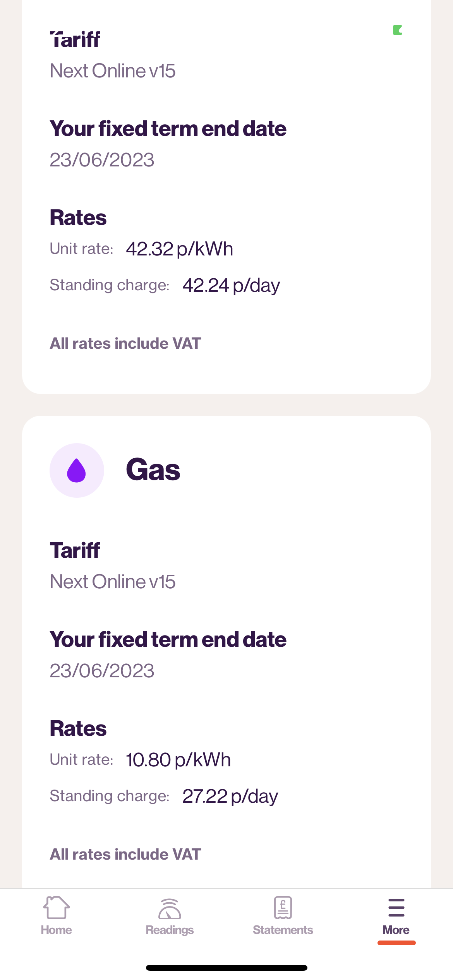Tap the 42.32 p/kWh unit rate
The height and width of the screenshot is (980, 453).
[x=179, y=249]
